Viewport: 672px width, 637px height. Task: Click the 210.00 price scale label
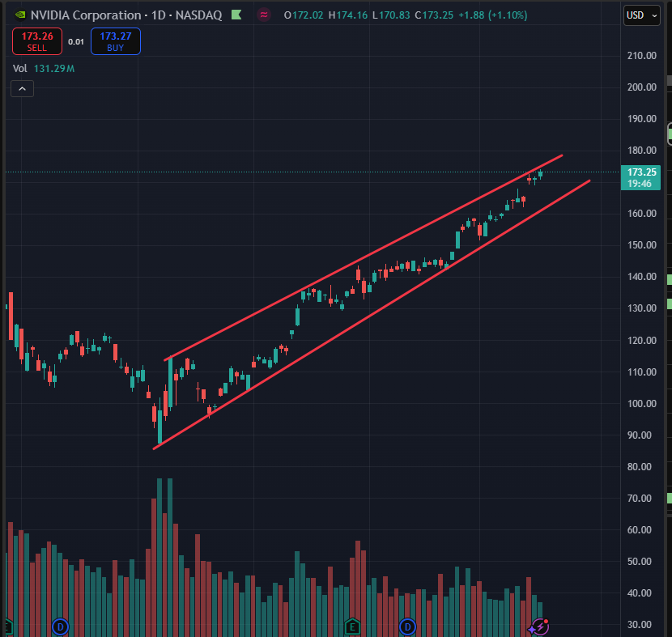(641, 56)
